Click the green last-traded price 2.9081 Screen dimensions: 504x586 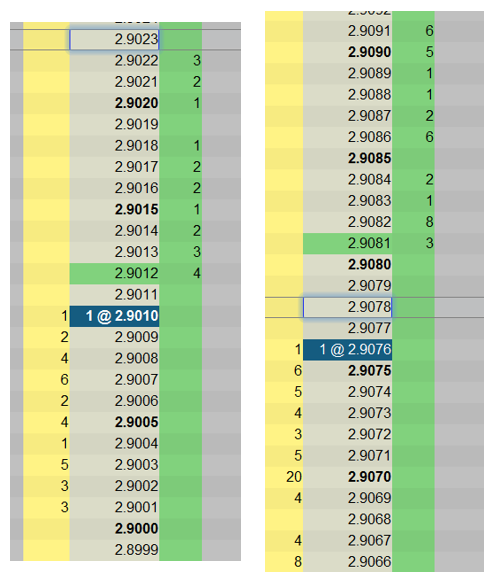[347, 243]
